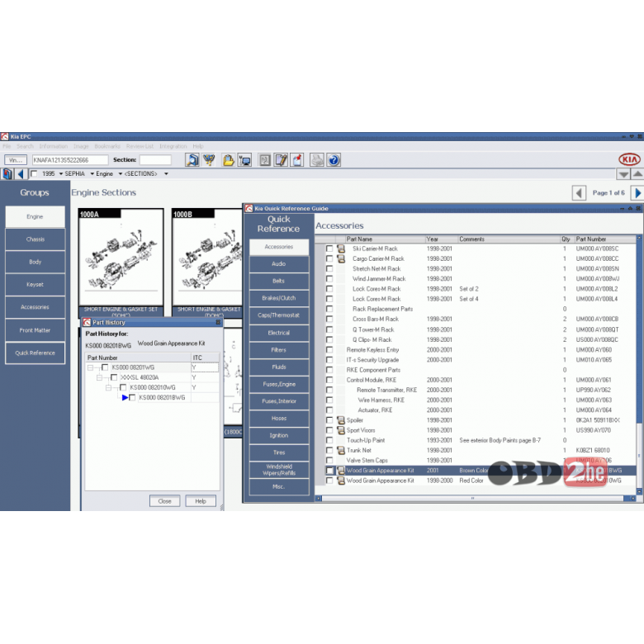Select the Windshield Wipers/Refills tab
Viewport: 644px width, 644px height.
point(279,470)
